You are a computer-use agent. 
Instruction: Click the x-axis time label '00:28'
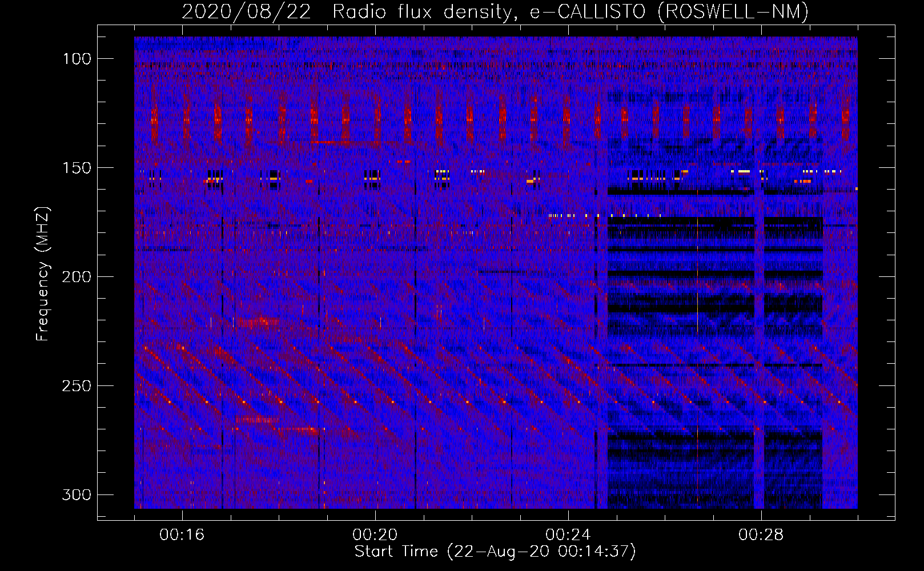click(761, 535)
